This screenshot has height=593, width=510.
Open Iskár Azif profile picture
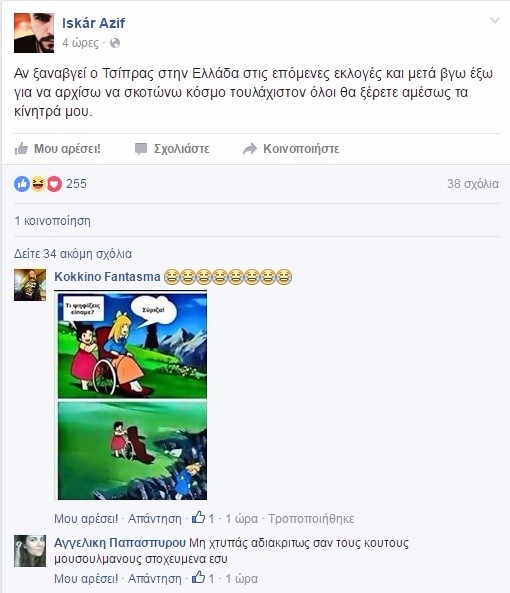pyautogui.click(x=34, y=33)
